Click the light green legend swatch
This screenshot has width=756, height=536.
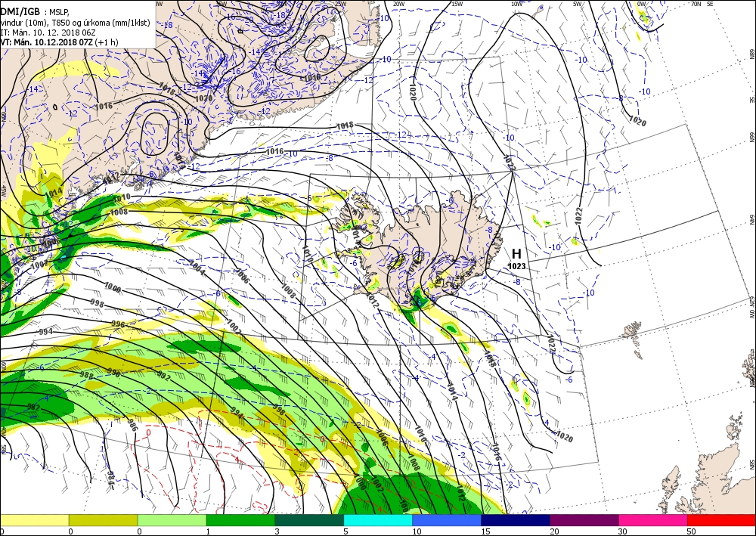(x=172, y=520)
